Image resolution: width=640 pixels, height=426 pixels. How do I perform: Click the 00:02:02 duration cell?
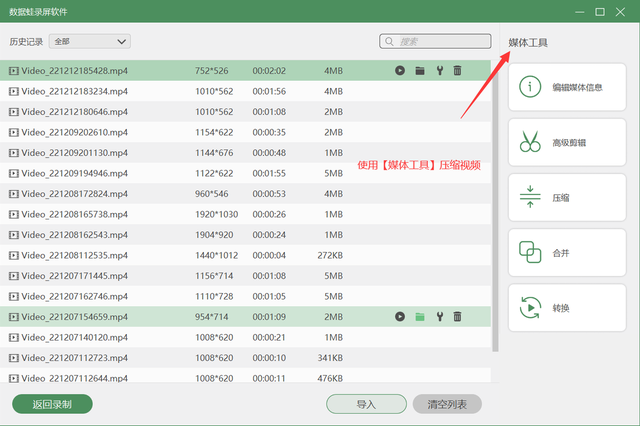click(x=269, y=71)
